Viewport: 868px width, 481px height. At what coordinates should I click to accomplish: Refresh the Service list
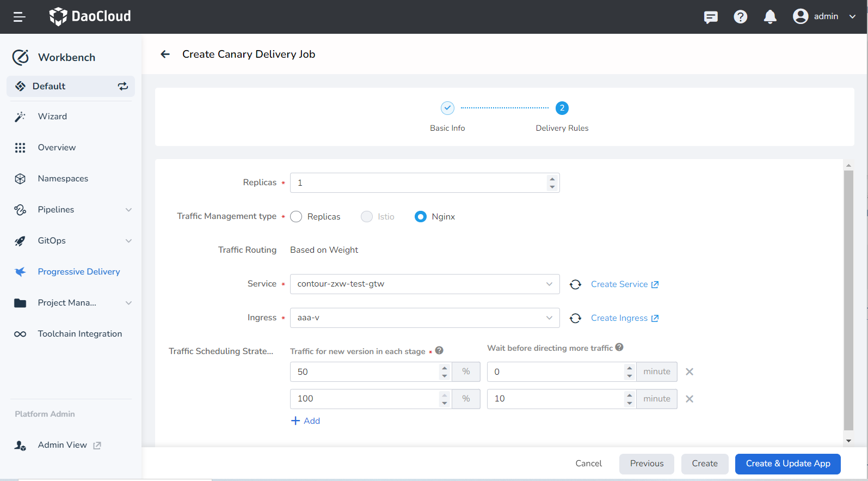click(x=575, y=284)
